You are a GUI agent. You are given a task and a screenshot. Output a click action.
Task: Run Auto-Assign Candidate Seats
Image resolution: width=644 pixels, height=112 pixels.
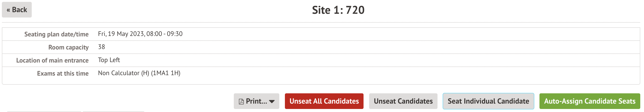[x=589, y=101]
